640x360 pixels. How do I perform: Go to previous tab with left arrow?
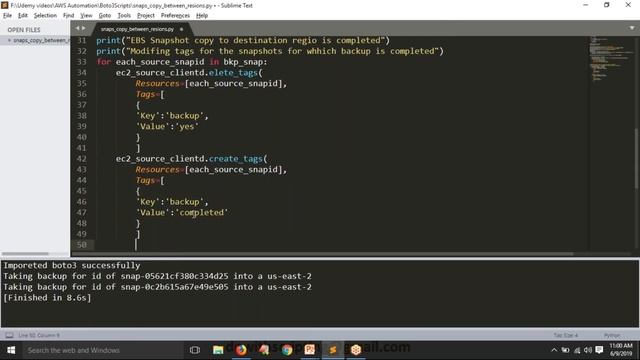click(77, 28)
